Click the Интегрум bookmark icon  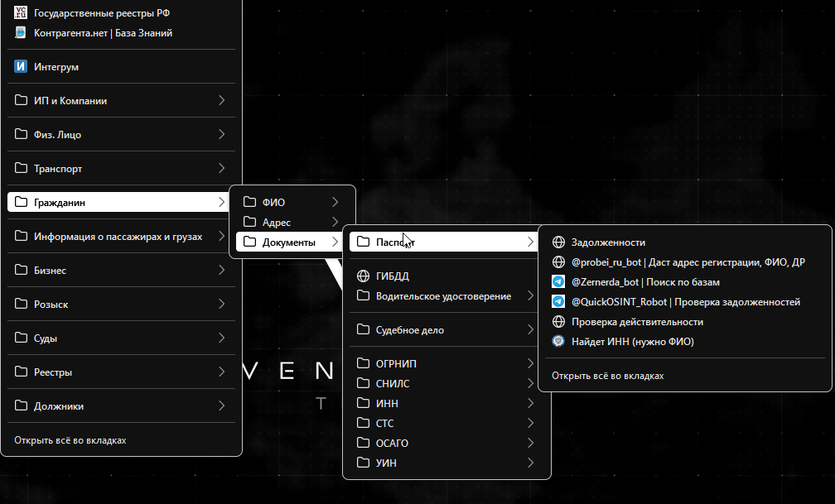pos(20,66)
